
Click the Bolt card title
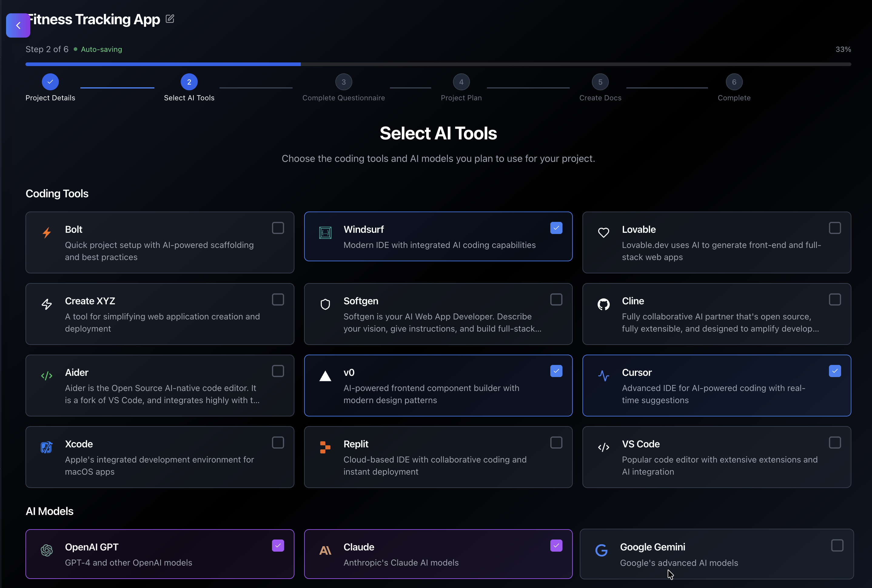(x=73, y=229)
